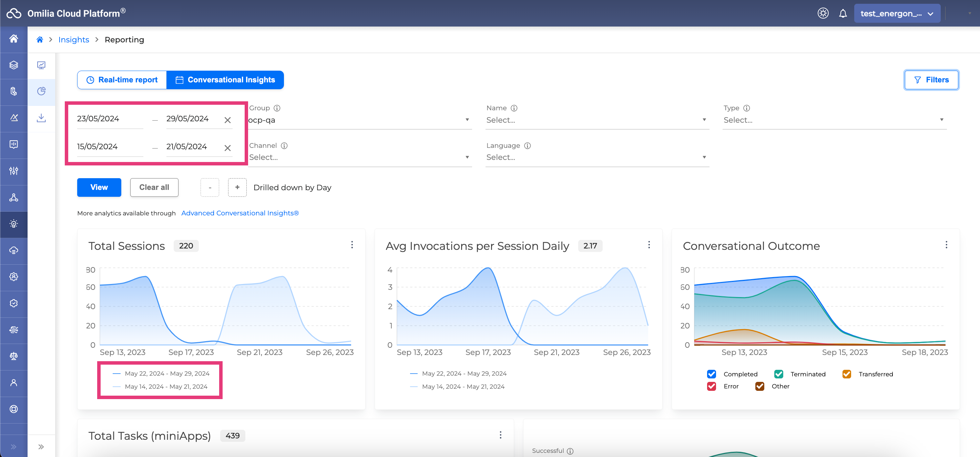Open the test_energon account dropdown
This screenshot has height=457, width=980.
pos(897,14)
